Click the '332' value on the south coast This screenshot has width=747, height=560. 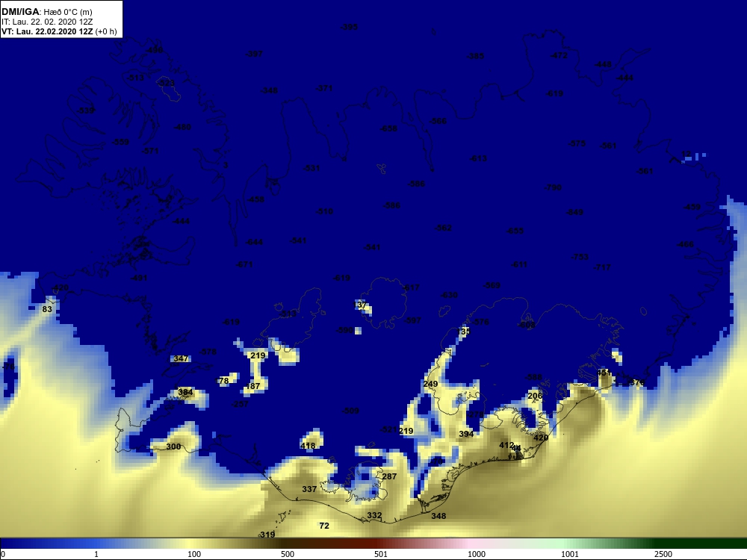(x=374, y=515)
